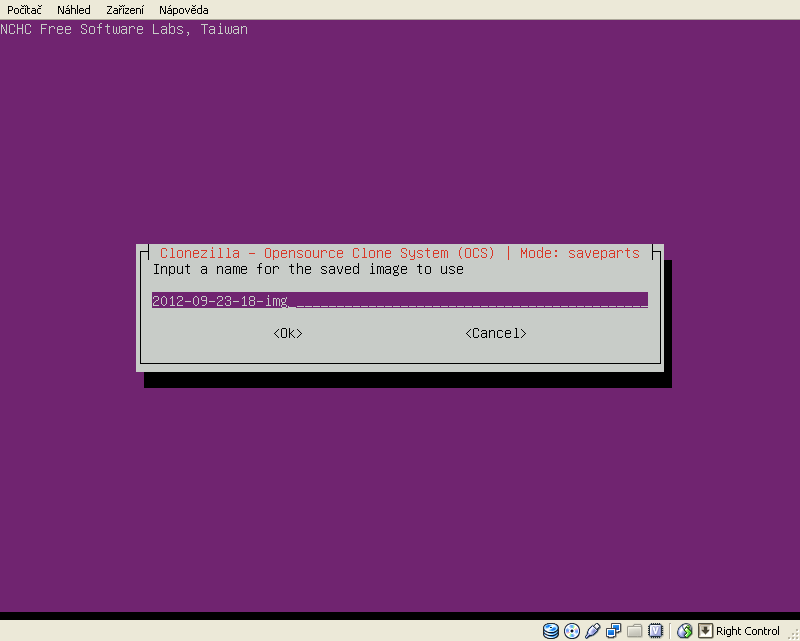Click the mouse integration globe icon
This screenshot has height=641, width=800.
click(x=685, y=631)
